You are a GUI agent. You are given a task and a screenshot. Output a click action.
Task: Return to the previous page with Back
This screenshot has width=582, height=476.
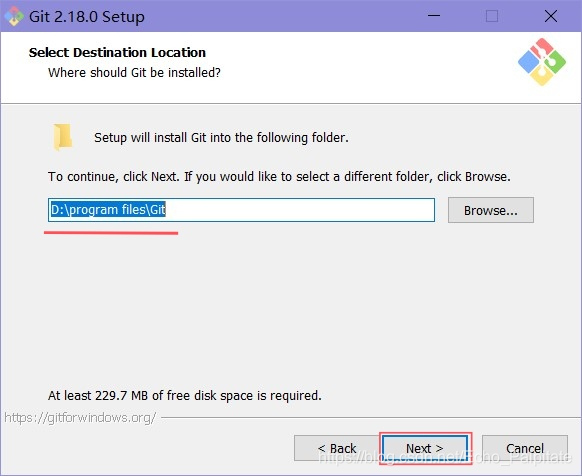tap(337, 448)
